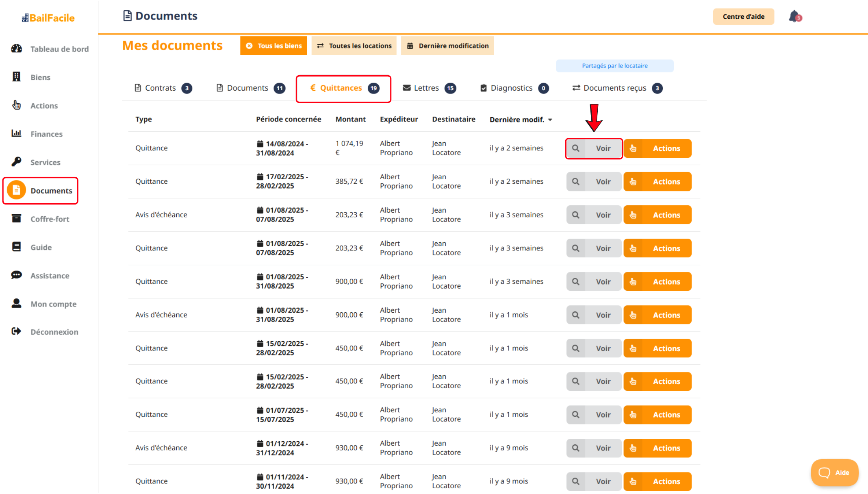Open the Assistance chat from the sidebar
This screenshot has width=868, height=494.
click(50, 276)
